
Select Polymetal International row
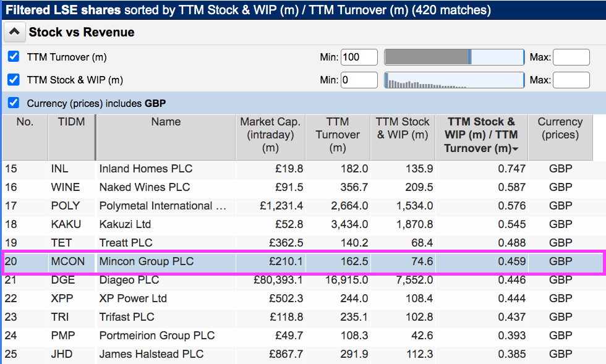[303, 206]
